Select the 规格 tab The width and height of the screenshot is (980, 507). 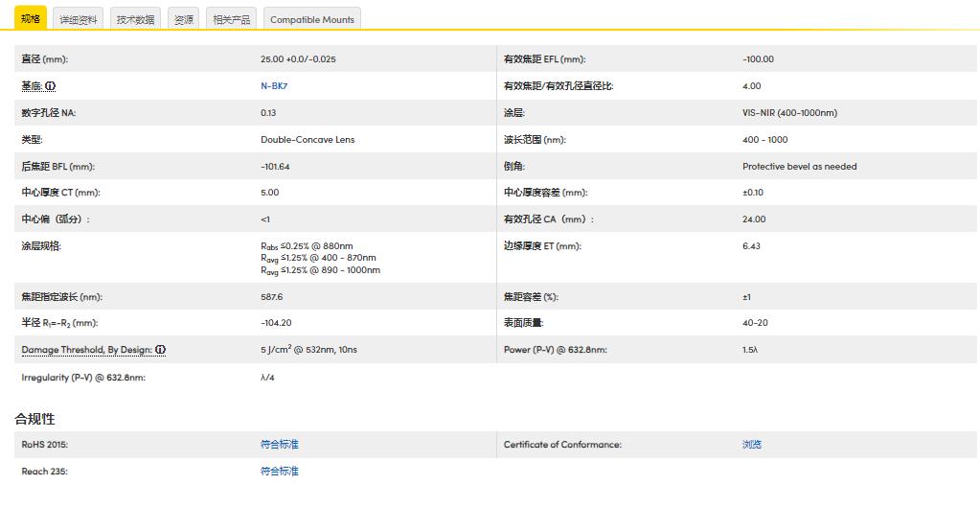30,18
